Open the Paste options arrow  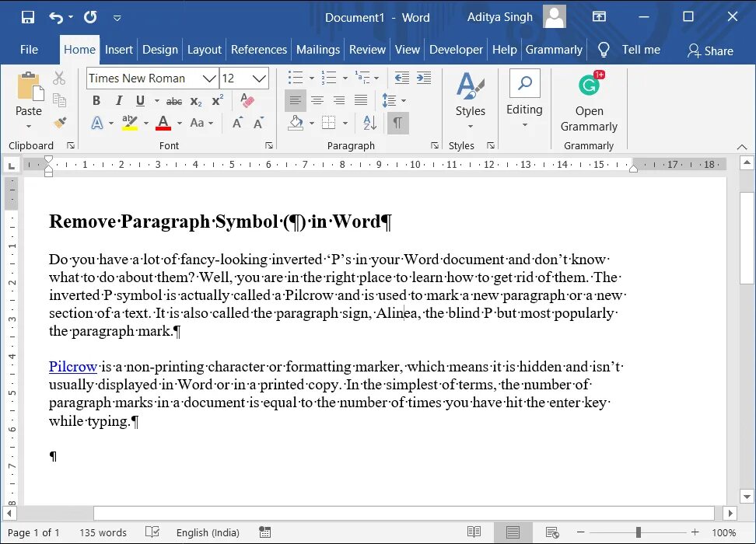[x=29, y=126]
